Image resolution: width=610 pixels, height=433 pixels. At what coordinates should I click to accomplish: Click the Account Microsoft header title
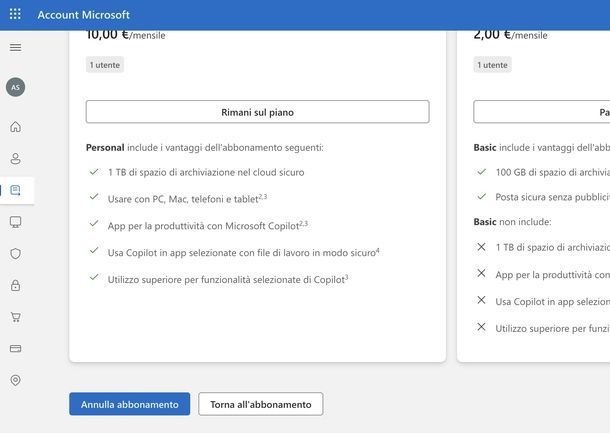84,15
